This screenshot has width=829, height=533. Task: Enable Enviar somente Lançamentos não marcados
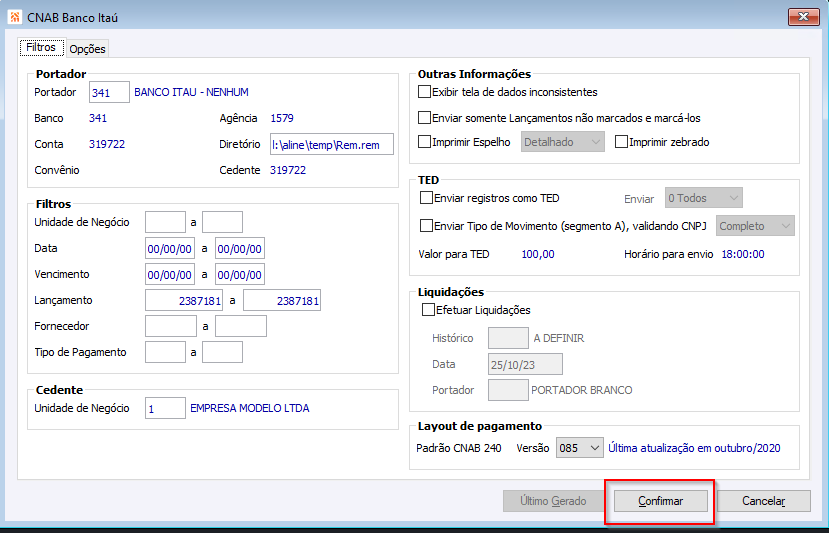(x=425, y=117)
